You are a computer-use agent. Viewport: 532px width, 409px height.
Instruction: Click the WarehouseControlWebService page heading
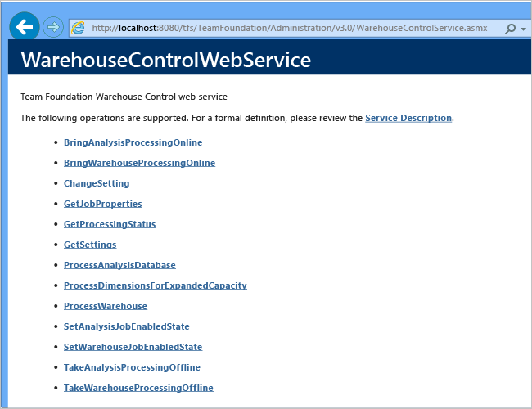coord(166,60)
